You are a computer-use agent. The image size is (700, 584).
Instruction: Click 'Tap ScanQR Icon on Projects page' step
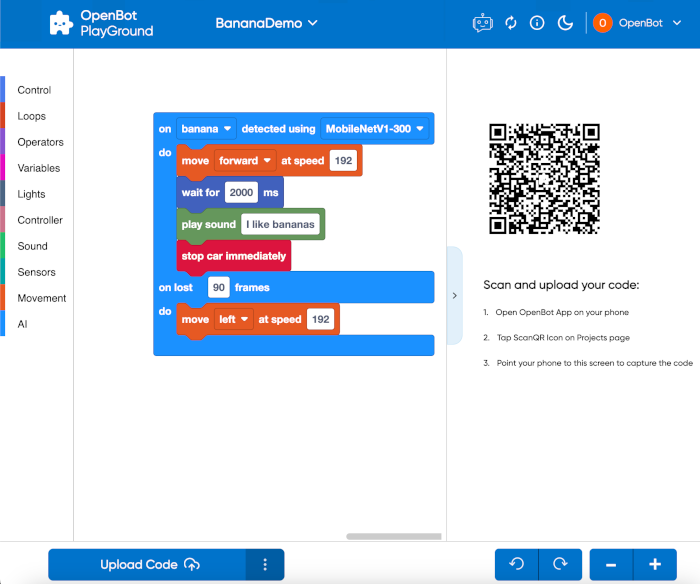click(x=563, y=338)
